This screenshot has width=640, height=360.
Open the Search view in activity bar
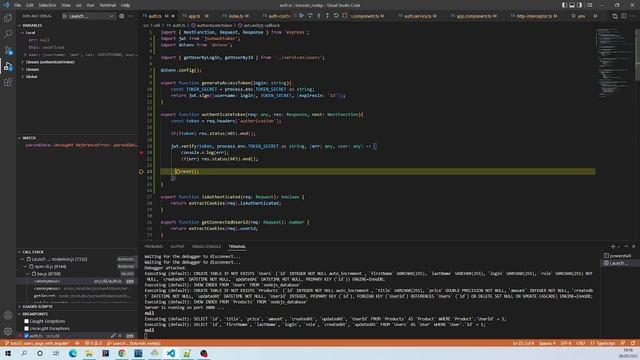coord(8,34)
